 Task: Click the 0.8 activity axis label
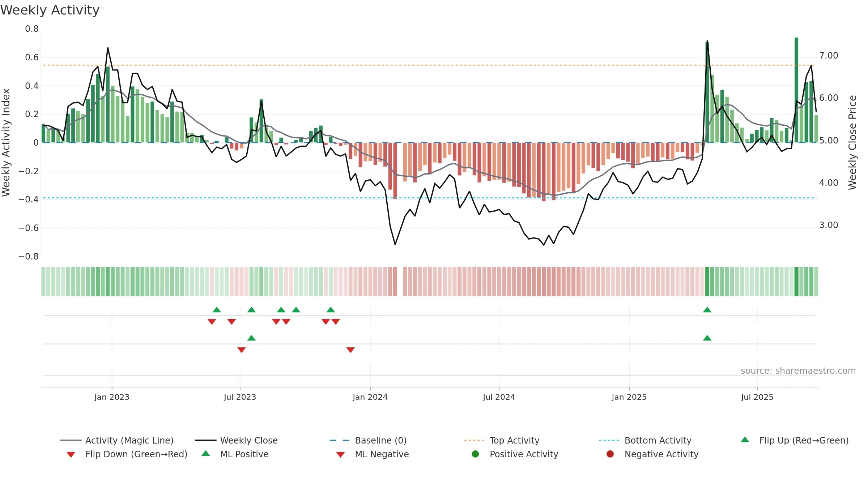[32, 29]
